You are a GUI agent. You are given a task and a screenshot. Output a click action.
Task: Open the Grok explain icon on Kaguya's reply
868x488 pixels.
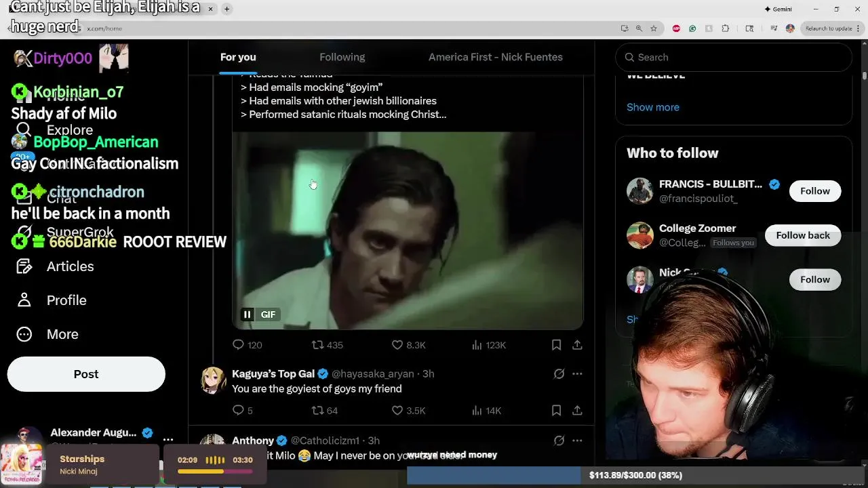click(559, 373)
